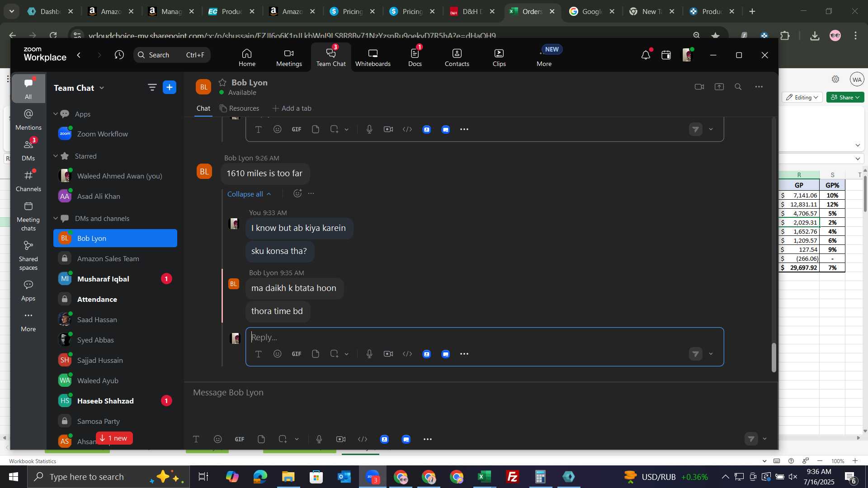Go back using the Zoom back arrow
Screen dimensions: 868x488
pos(79,55)
